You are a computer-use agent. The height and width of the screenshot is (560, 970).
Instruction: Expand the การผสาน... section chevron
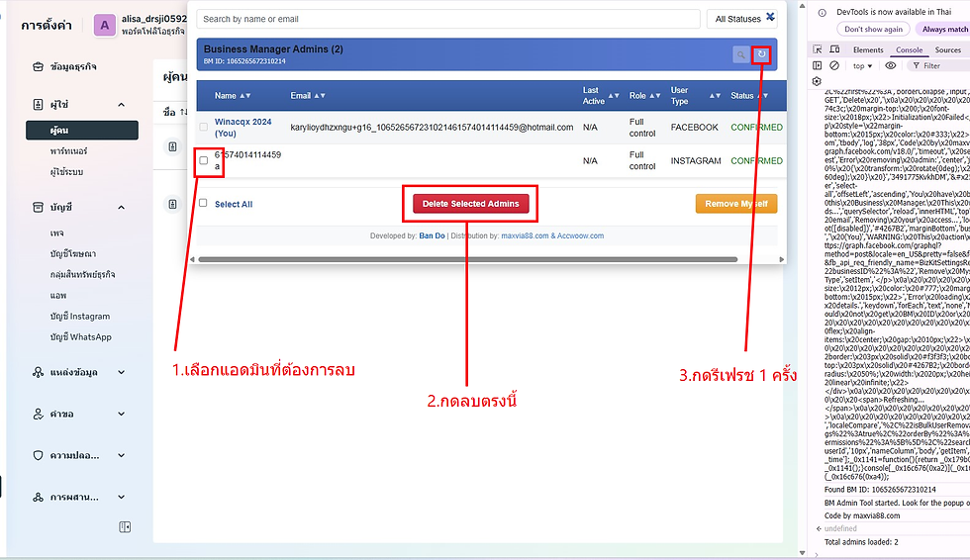coord(121,497)
